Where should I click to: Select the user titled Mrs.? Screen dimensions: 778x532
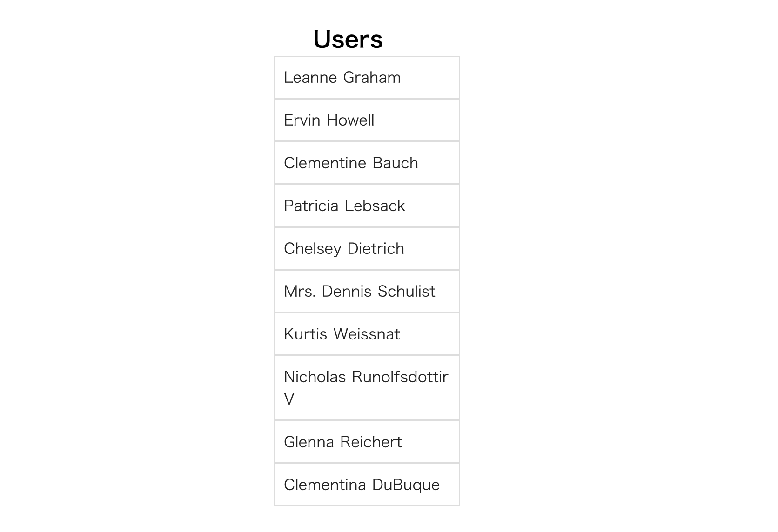pyautogui.click(x=366, y=291)
